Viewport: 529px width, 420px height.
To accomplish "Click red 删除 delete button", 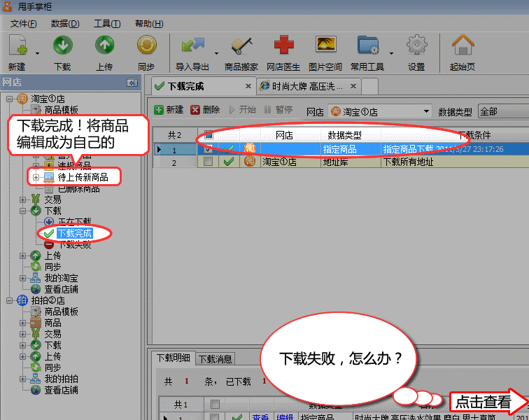I will click(205, 110).
